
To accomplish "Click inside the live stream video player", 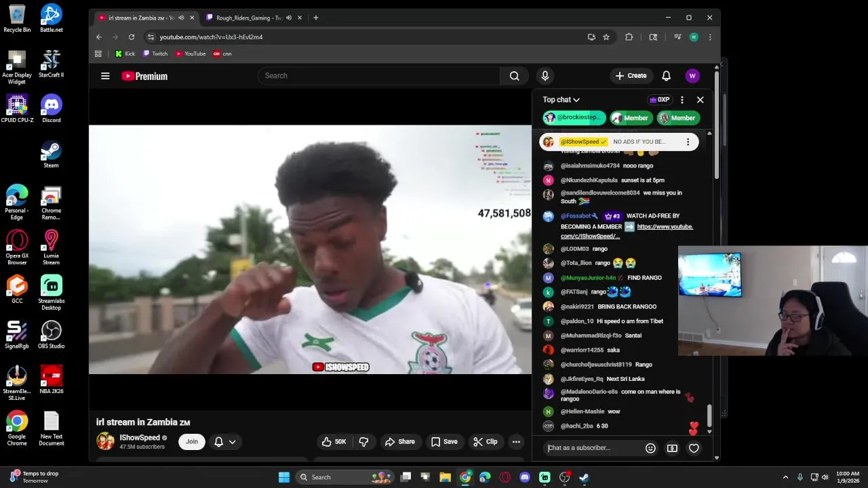I will click(310, 249).
